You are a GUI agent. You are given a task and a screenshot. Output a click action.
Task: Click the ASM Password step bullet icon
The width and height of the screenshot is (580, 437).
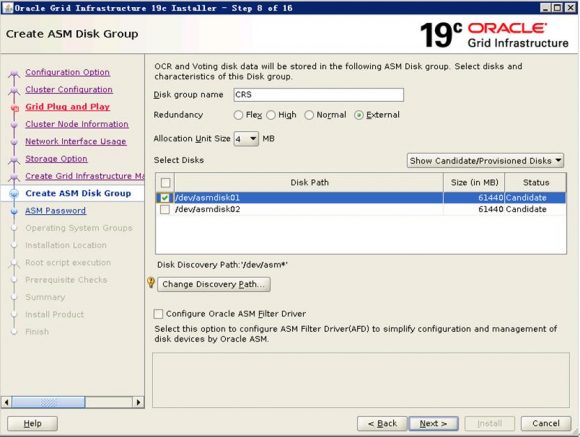pyautogui.click(x=14, y=211)
